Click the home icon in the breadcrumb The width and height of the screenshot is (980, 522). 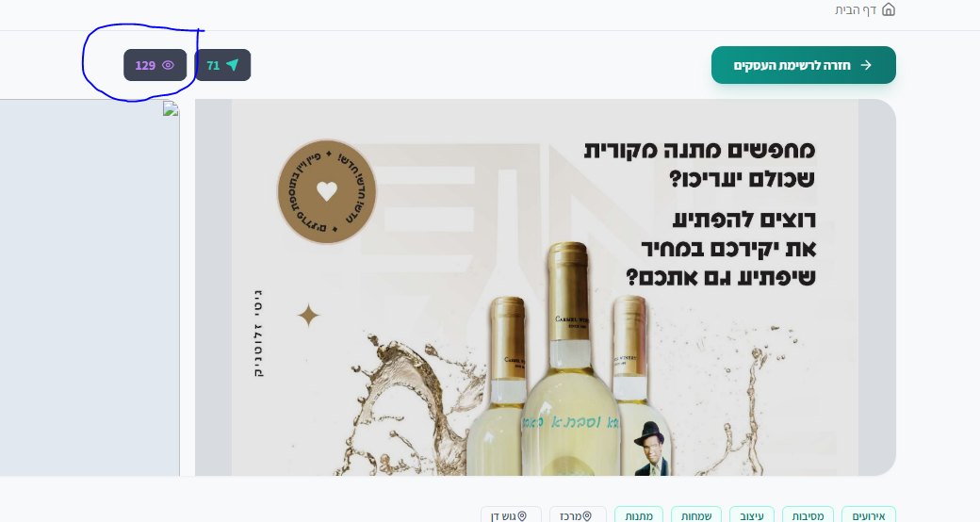tap(888, 9)
